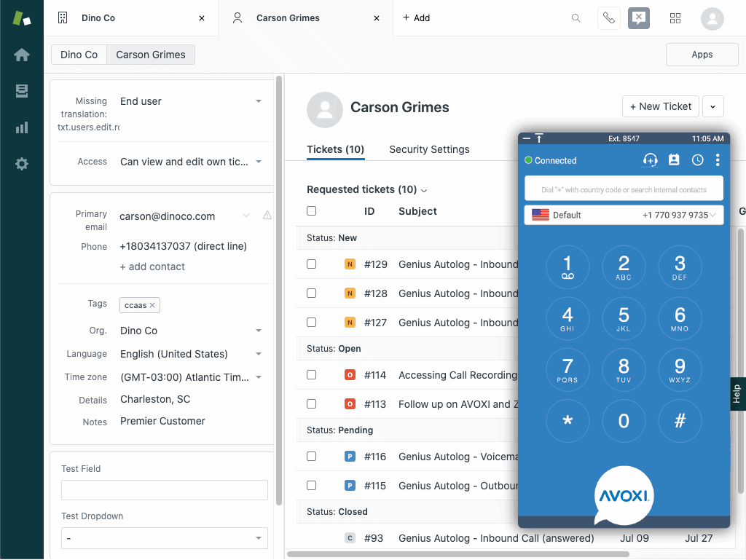Open the chat messaging icon in top bar

tap(638, 18)
